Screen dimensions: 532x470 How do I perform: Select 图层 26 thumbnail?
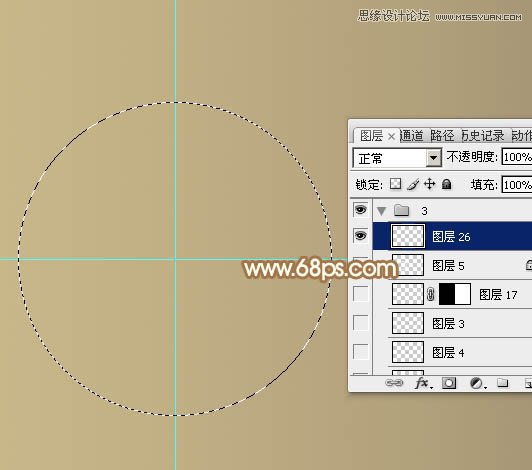(408, 236)
